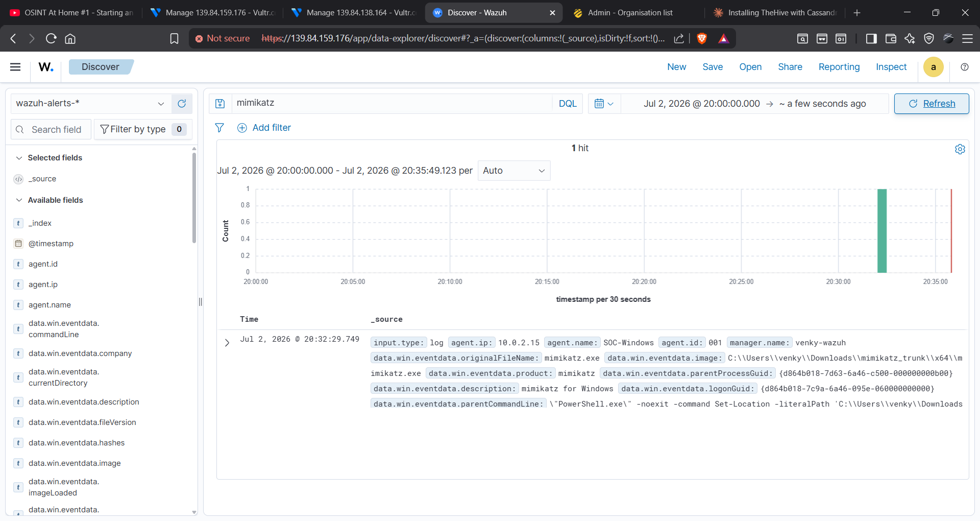Viewport: 980px width, 521px height.
Task: Navigate back in browser history
Action: tap(13, 38)
